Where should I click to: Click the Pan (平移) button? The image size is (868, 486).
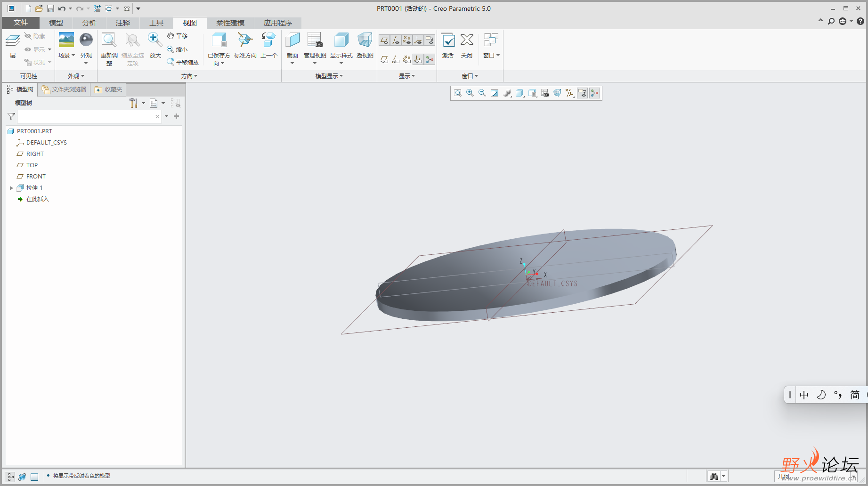[178, 36]
